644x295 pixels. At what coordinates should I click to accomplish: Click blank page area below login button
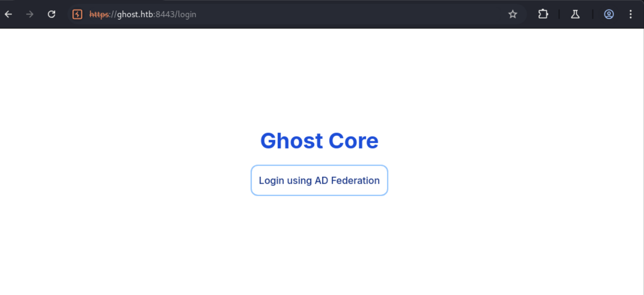319,241
